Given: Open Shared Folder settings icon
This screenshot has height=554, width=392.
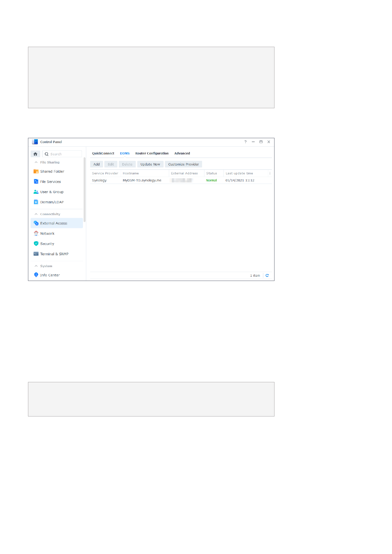Looking at the screenshot, I should coord(36,171).
